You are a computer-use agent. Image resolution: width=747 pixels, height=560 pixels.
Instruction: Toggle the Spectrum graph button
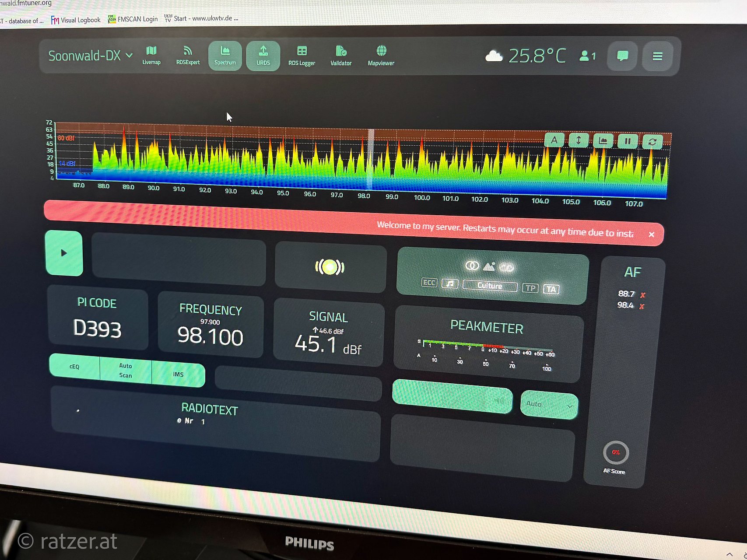click(225, 56)
